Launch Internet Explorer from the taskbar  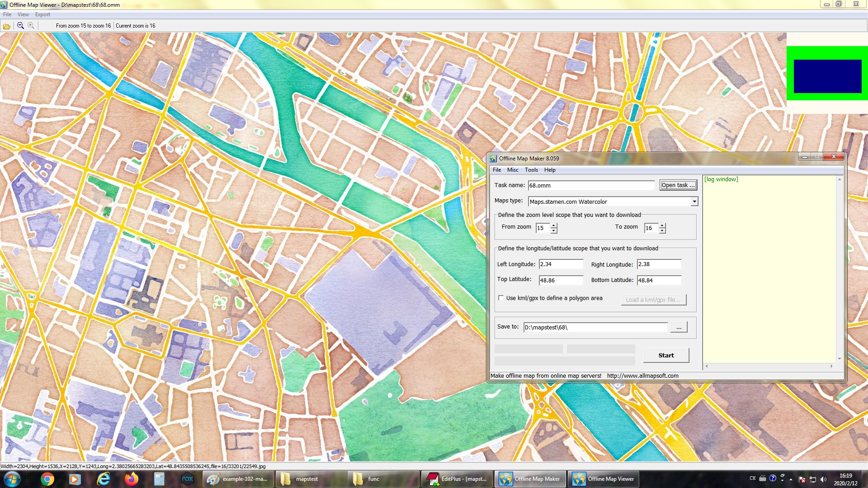pyautogui.click(x=104, y=479)
